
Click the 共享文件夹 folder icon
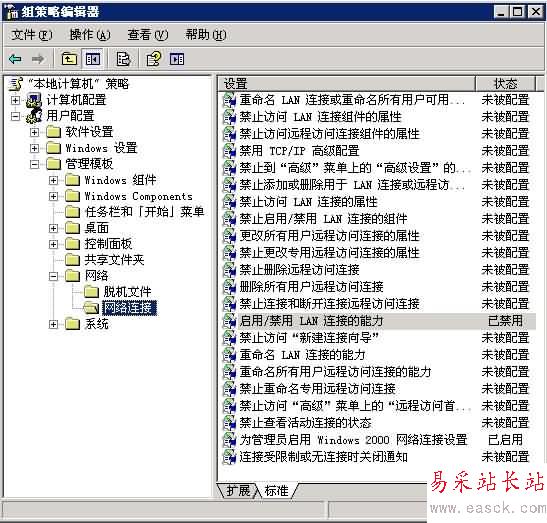click(73, 260)
